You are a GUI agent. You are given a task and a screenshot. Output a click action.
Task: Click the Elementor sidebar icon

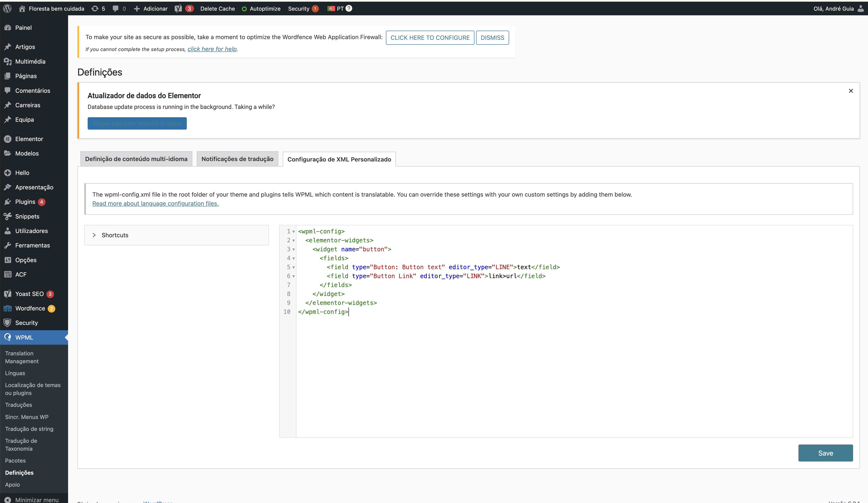click(8, 139)
